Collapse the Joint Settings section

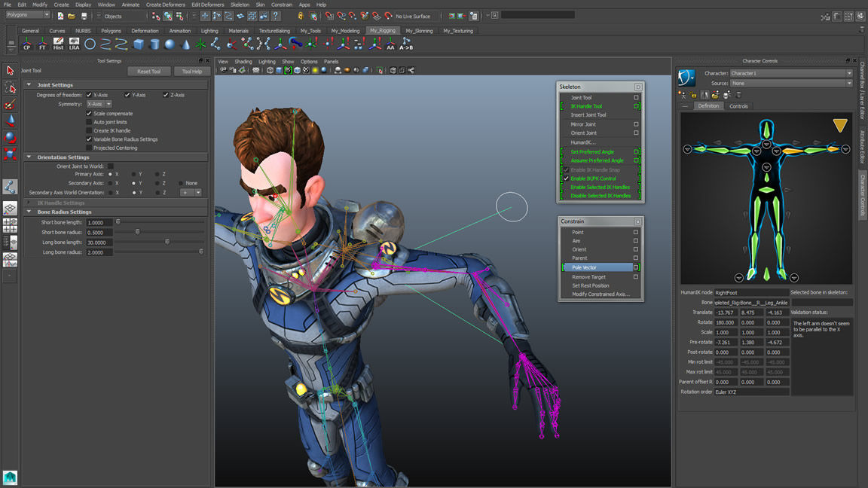[x=29, y=85]
